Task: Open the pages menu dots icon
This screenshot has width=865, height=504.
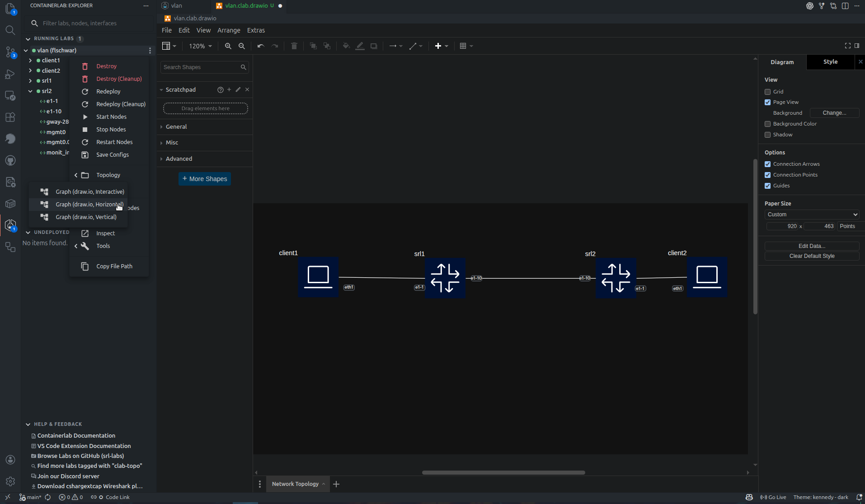Action: 260,484
